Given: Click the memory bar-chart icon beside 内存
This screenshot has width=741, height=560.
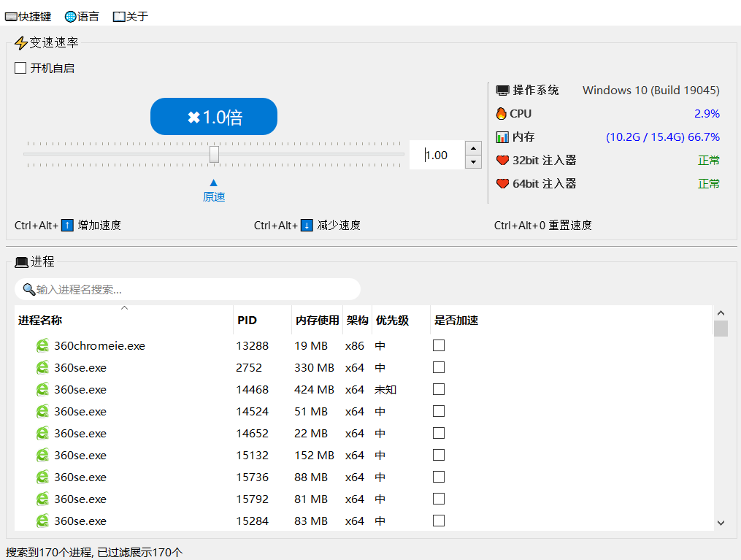Looking at the screenshot, I should click(x=502, y=137).
